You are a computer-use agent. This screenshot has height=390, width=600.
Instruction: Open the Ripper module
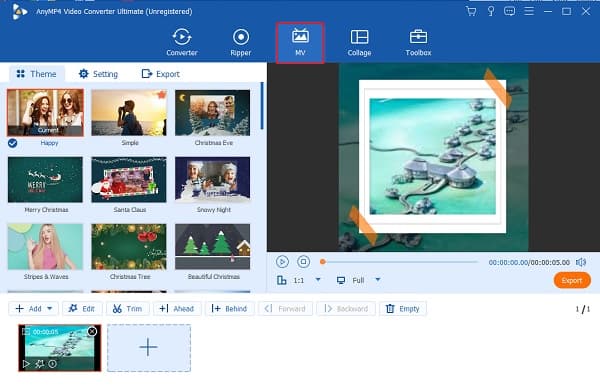tap(241, 42)
